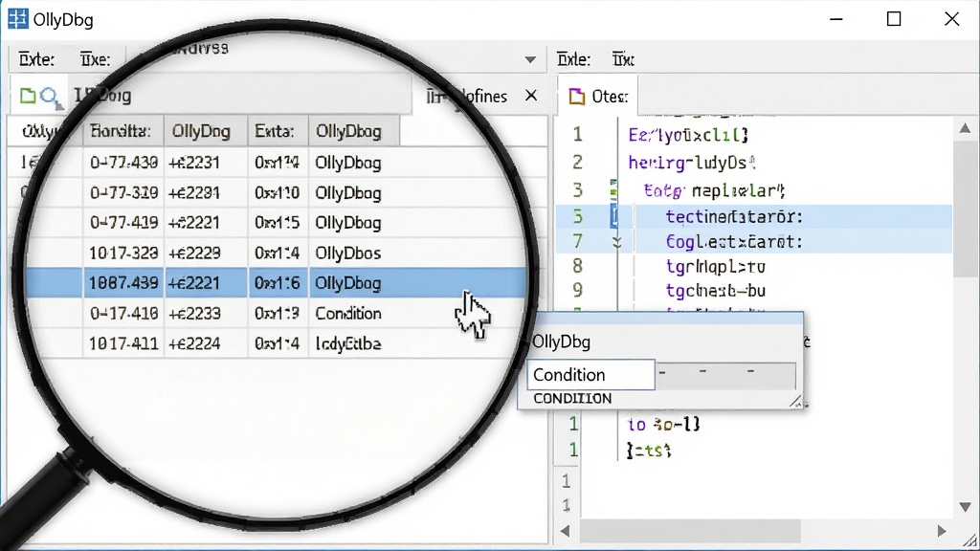The height and width of the screenshot is (551, 980).
Task: Click the CONDITION label under the popup field
Action: pos(572,399)
